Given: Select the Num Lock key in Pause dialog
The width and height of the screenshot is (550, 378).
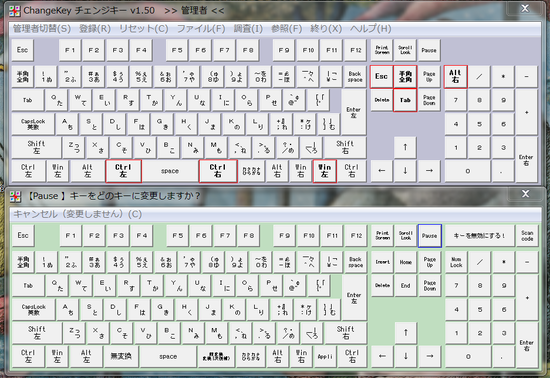Looking at the screenshot, I should pyautogui.click(x=456, y=262).
